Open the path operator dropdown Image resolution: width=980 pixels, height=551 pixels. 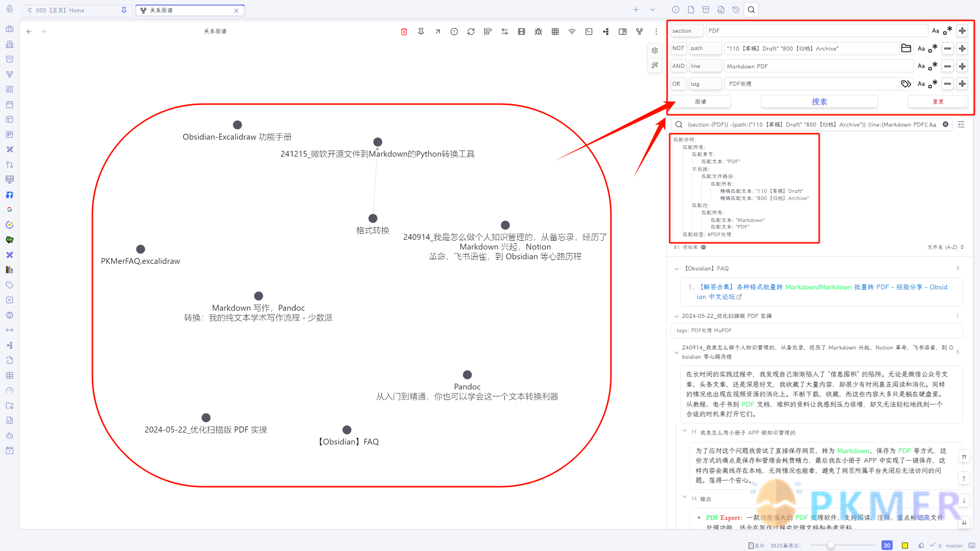(x=705, y=48)
